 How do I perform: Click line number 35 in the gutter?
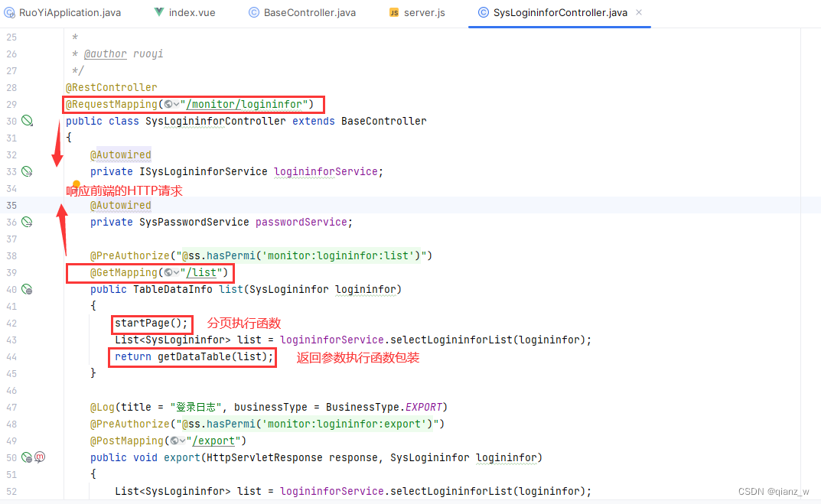(x=11, y=205)
